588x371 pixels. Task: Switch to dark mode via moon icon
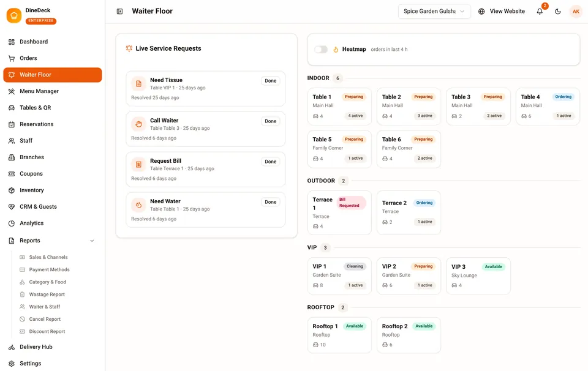coord(557,11)
